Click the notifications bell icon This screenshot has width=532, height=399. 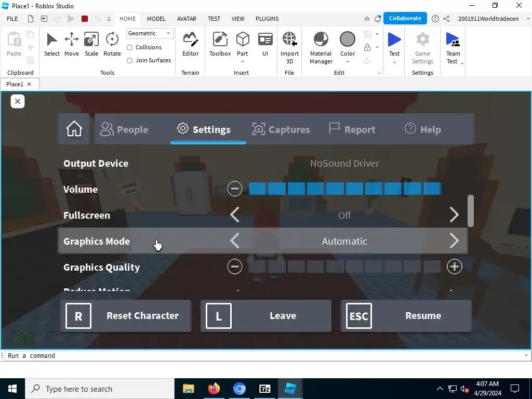[377, 19]
